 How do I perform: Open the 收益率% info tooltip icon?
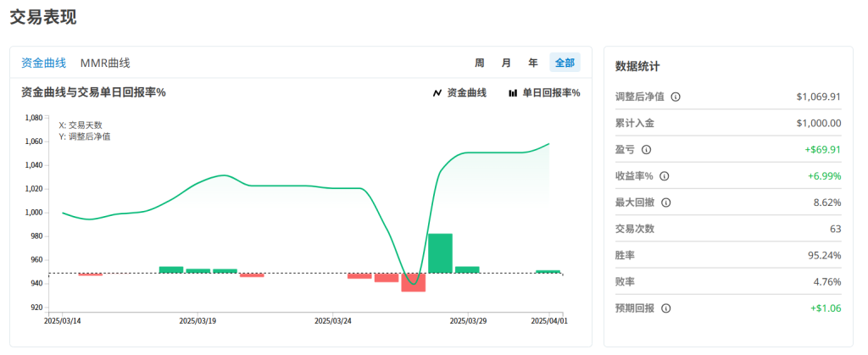tap(664, 176)
